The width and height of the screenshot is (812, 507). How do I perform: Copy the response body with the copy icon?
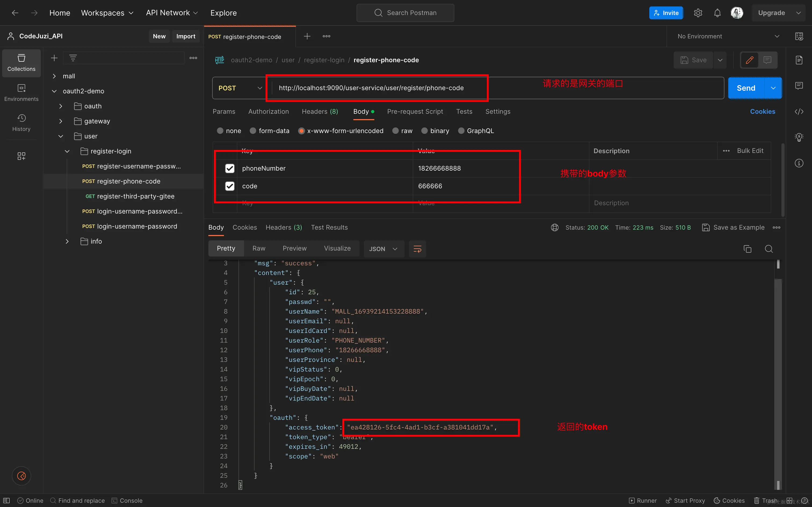747,249
